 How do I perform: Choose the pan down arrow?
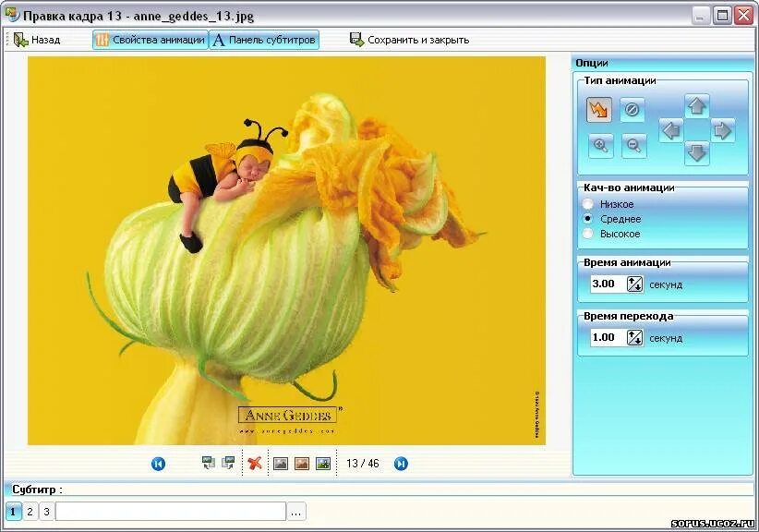point(696,153)
